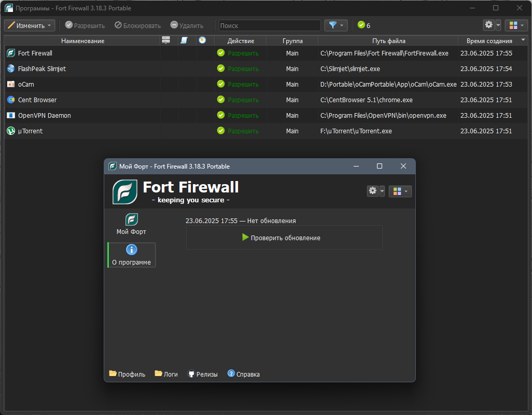Open the Профиль folder link

tap(127, 374)
